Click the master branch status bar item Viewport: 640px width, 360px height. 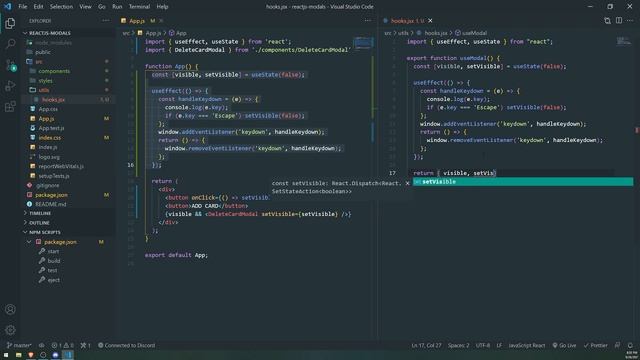click(19, 345)
